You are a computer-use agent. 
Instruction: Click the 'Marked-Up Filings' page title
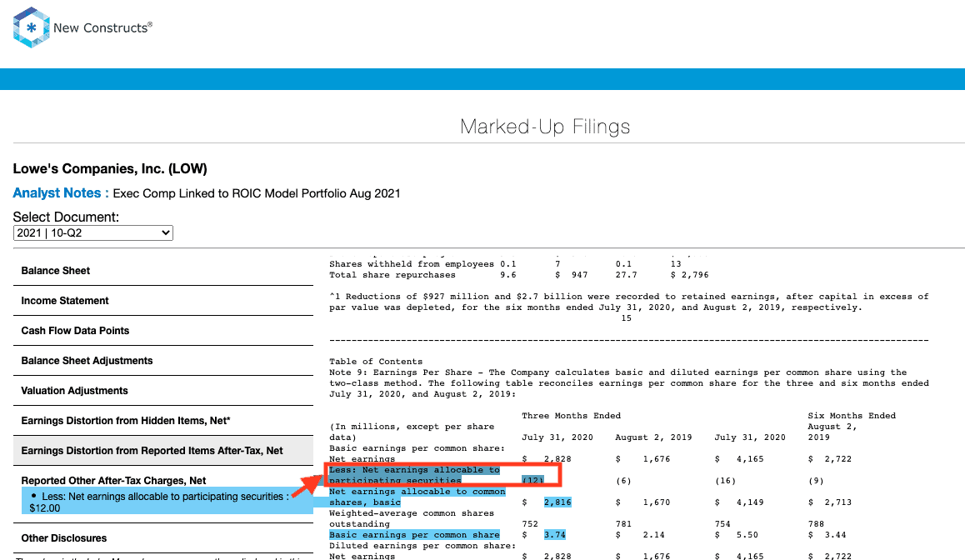pyautogui.click(x=545, y=126)
